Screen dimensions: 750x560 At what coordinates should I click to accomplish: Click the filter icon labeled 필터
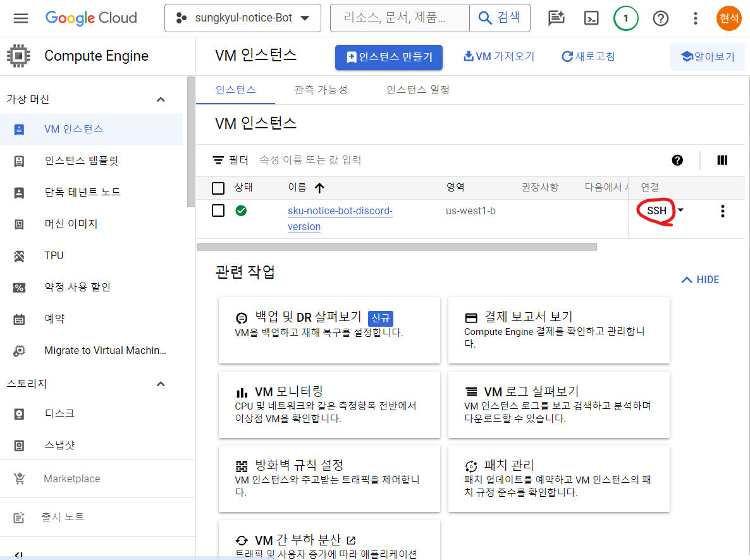pyautogui.click(x=218, y=160)
